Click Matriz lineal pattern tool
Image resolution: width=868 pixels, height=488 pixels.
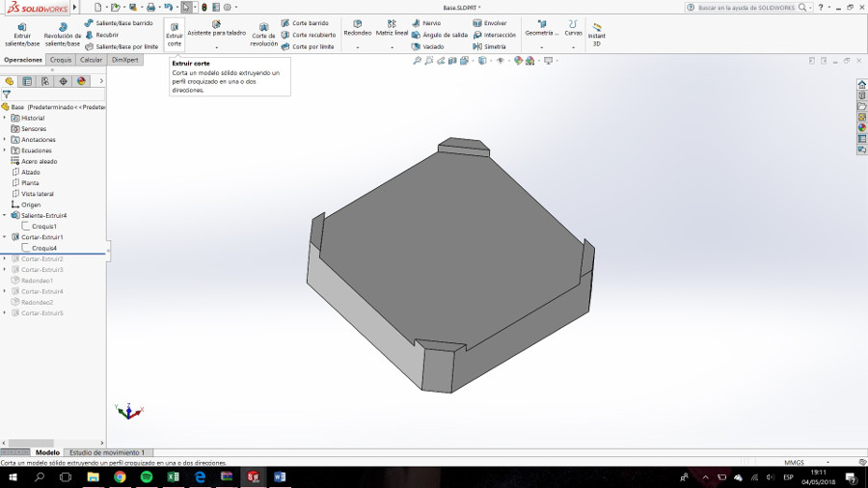(x=392, y=29)
